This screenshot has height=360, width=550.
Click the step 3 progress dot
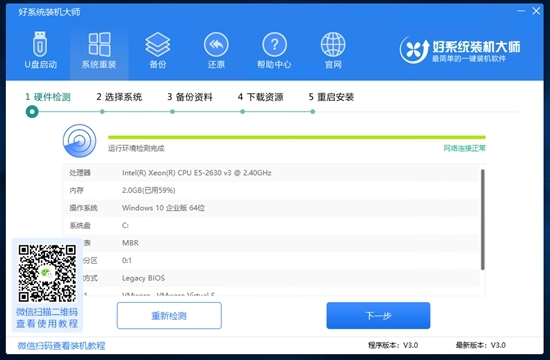click(x=172, y=112)
